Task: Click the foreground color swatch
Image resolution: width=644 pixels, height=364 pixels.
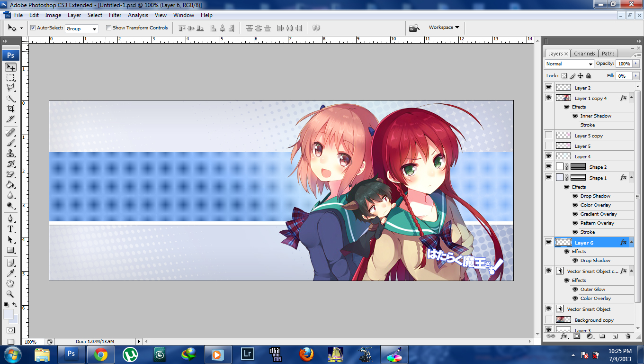Action: [x=9, y=314]
